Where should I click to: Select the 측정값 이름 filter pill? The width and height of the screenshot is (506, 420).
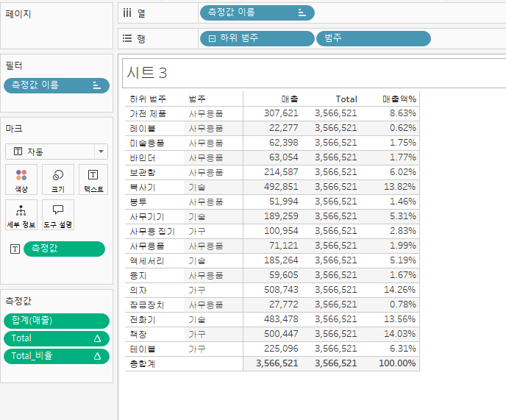point(57,85)
